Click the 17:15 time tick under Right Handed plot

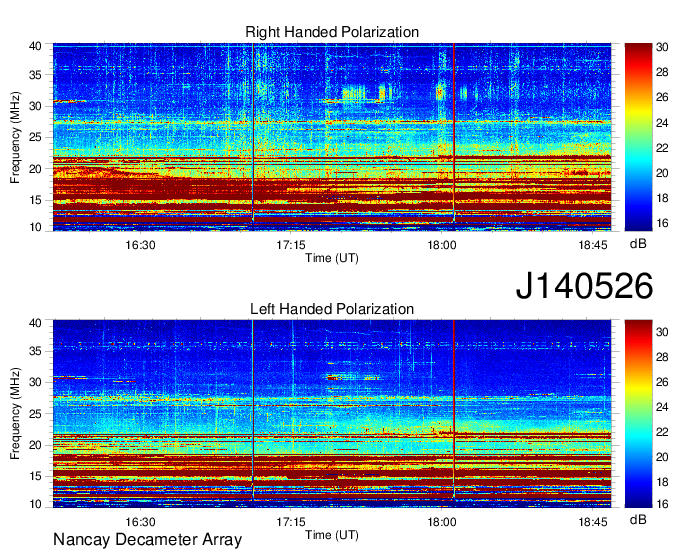point(291,245)
